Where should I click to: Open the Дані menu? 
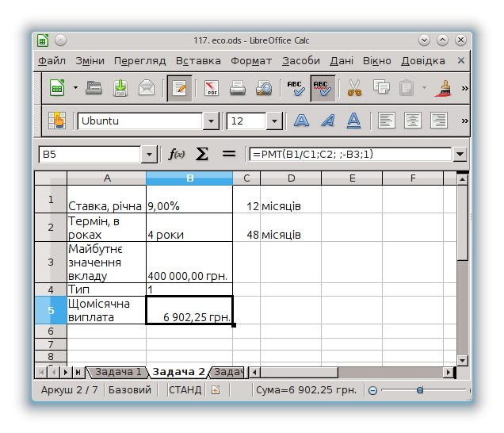[x=342, y=61]
